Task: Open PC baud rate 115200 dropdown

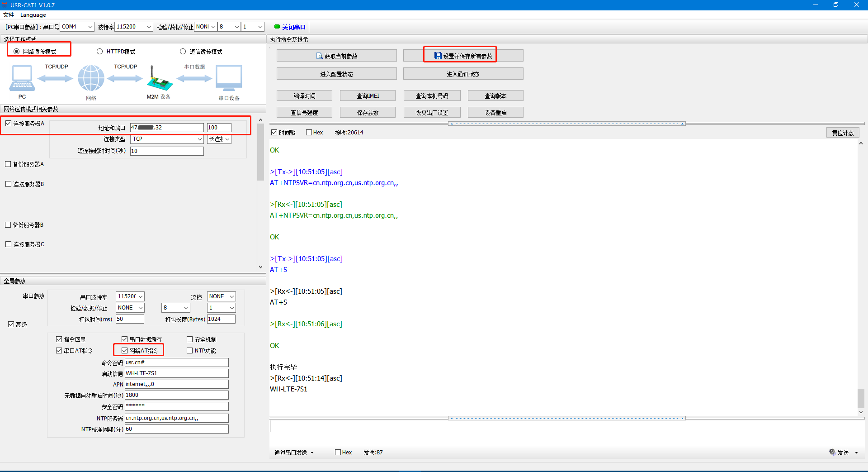Action: pyautogui.click(x=134, y=27)
